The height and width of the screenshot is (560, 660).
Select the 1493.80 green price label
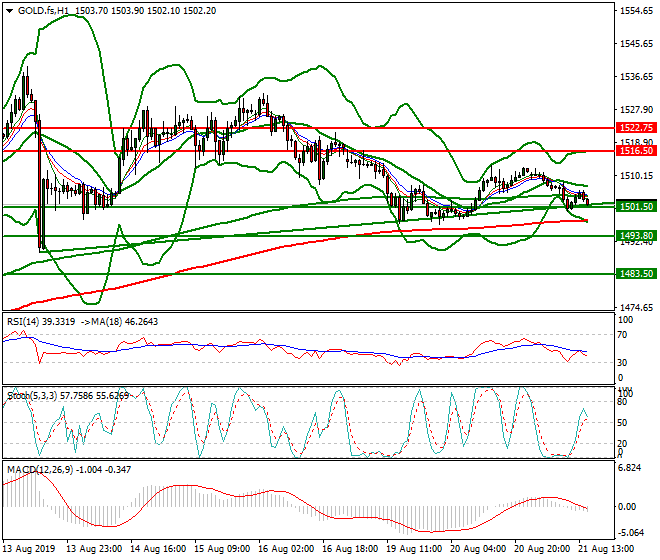click(x=636, y=235)
